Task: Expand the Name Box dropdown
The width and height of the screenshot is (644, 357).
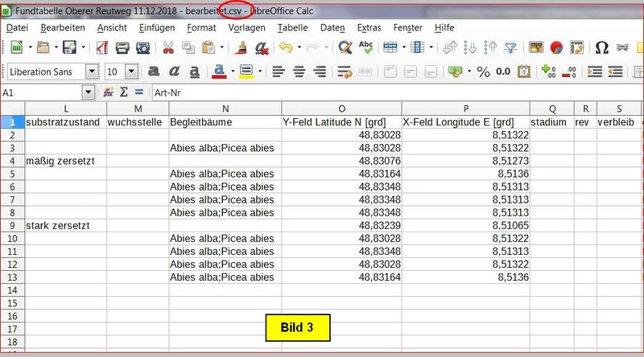Action: coord(89,92)
